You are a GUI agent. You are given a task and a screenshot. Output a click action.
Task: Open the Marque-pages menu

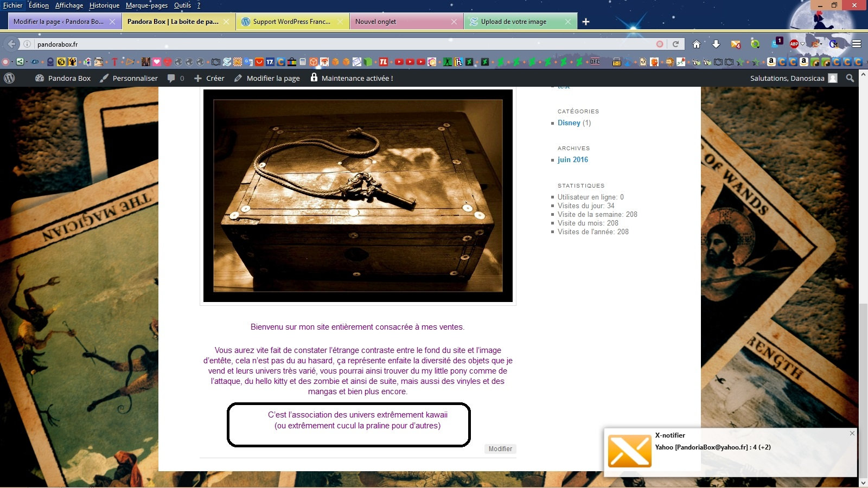[x=146, y=5]
